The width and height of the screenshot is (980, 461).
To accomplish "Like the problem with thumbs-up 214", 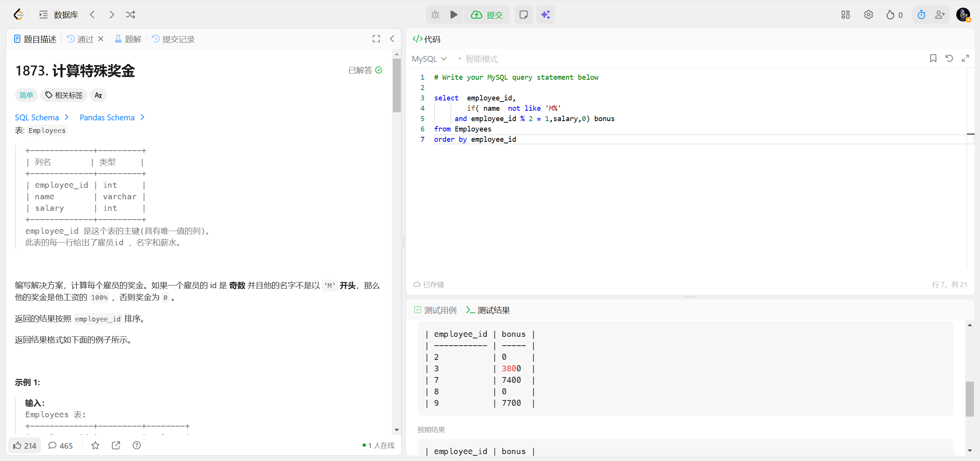I will (24, 445).
